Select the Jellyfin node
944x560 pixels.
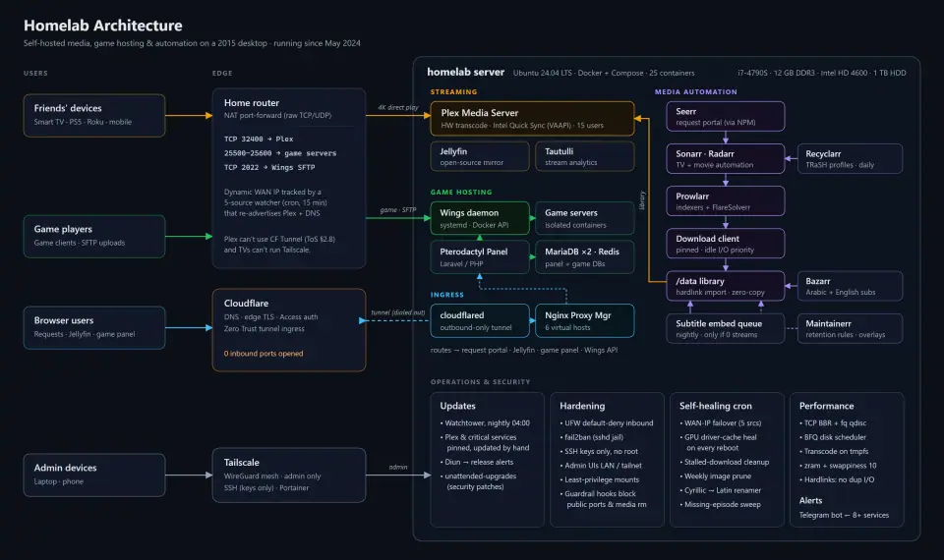click(480, 156)
